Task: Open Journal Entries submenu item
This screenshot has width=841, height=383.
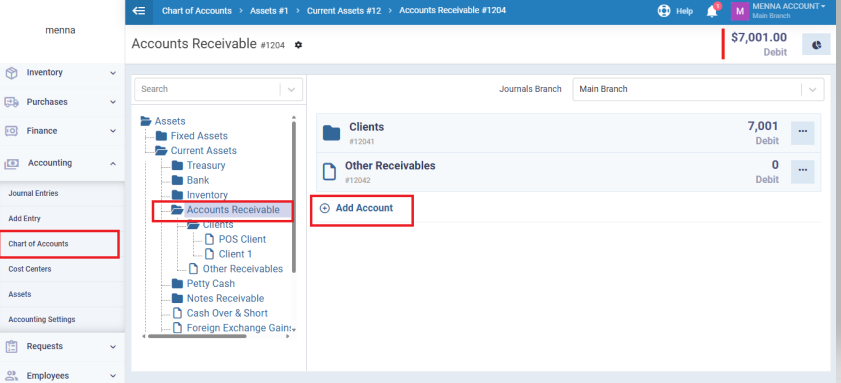Action: (62, 194)
